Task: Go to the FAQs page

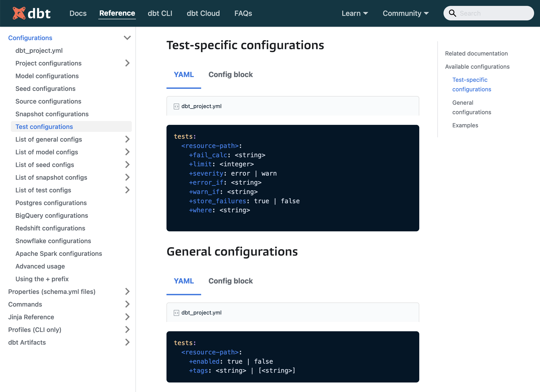Action: [x=243, y=13]
